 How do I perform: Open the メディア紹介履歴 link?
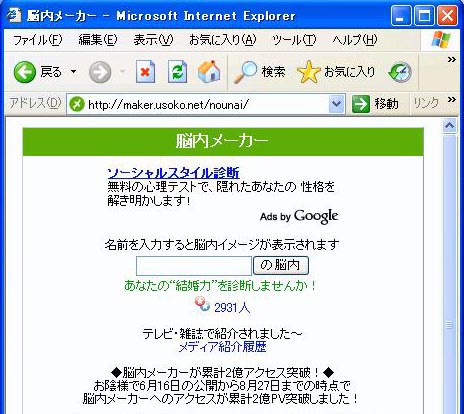pos(222,347)
